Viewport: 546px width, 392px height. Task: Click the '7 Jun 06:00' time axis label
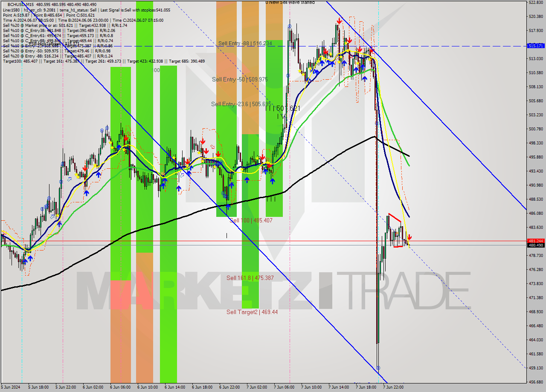(284, 387)
